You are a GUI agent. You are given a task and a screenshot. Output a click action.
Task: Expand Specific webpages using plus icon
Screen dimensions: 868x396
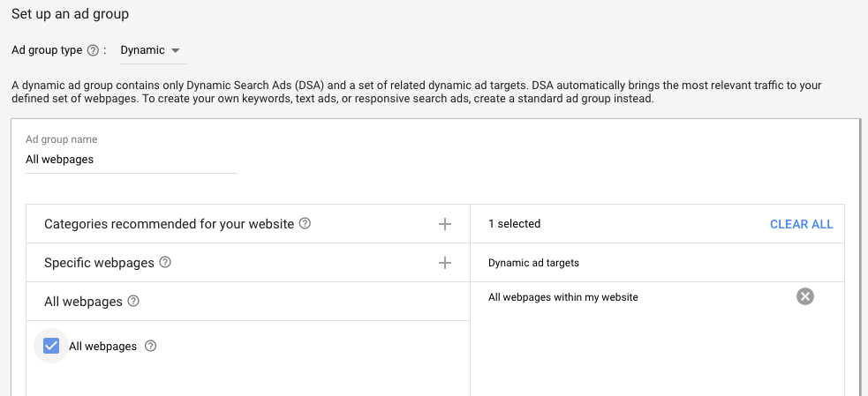(444, 263)
